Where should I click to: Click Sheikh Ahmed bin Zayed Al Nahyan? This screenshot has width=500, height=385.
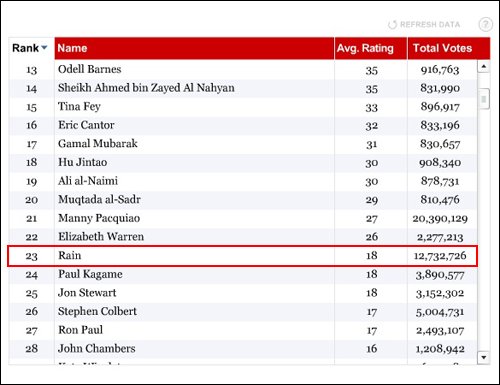point(146,88)
